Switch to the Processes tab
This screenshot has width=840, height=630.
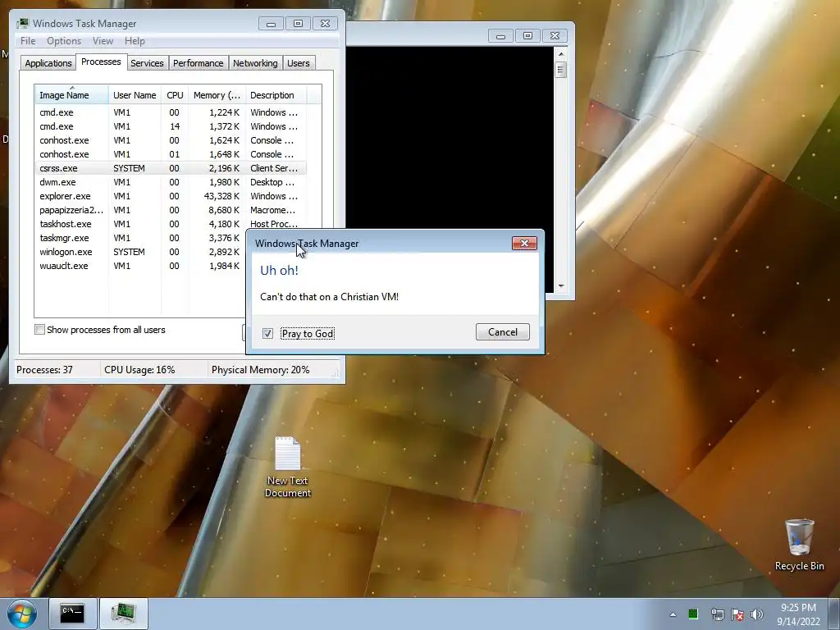(101, 62)
